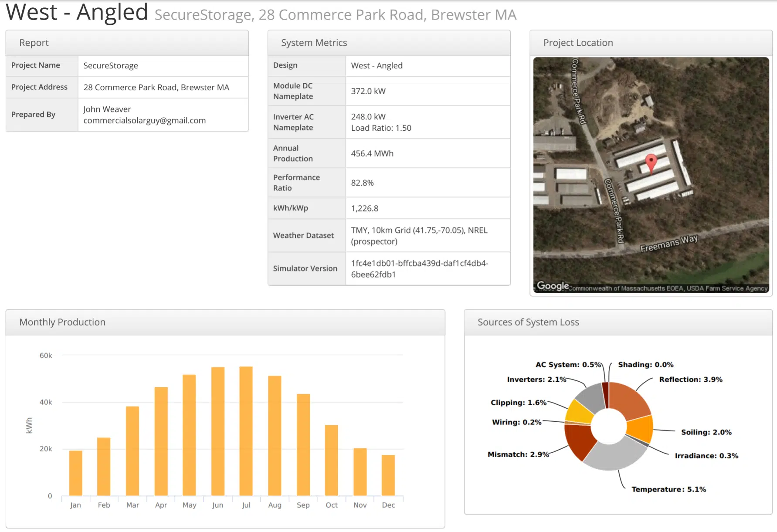Click the Google logo on the map

point(553,286)
